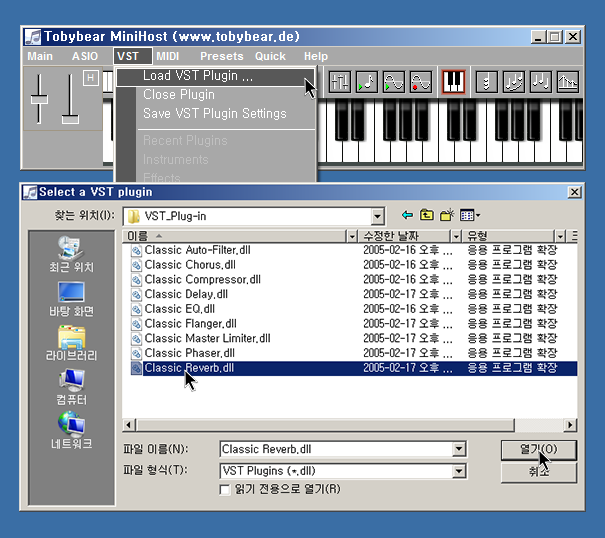
Task: Click the arpeggio notes toolbar icon
Action: click(x=514, y=82)
